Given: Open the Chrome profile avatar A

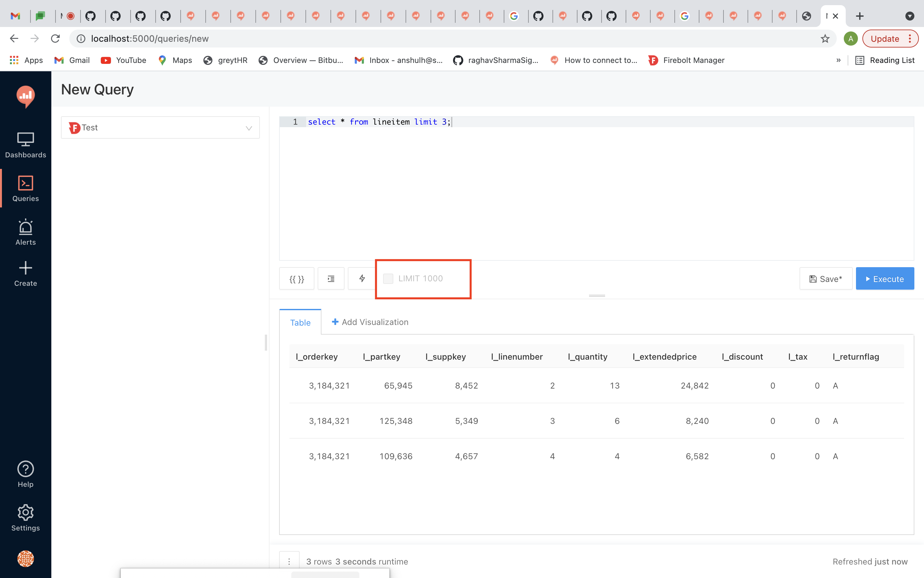Looking at the screenshot, I should click(851, 39).
